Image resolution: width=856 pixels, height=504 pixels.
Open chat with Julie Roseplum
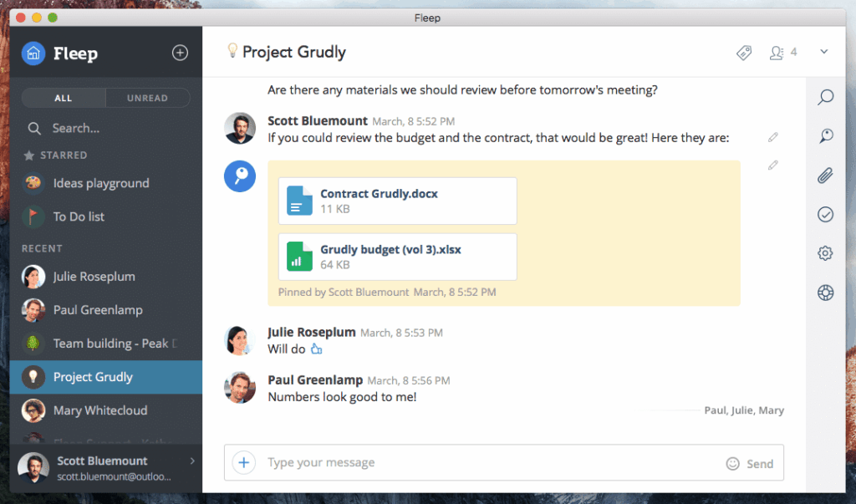point(106,277)
